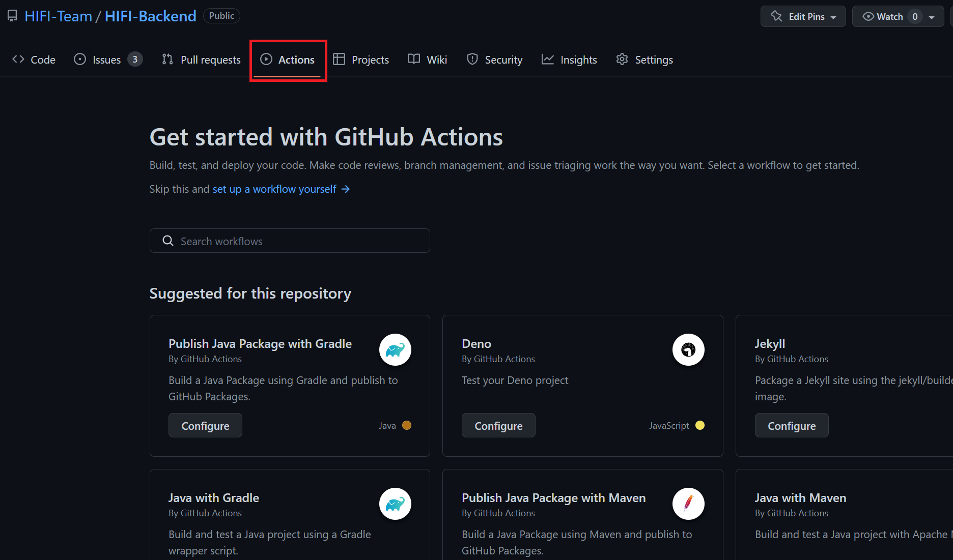953x560 pixels.
Task: Click the Get started with GitHub Actions heading
Action: point(326,137)
